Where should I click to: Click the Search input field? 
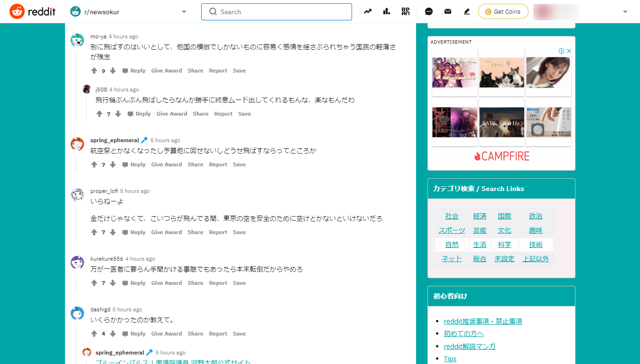[x=277, y=12]
